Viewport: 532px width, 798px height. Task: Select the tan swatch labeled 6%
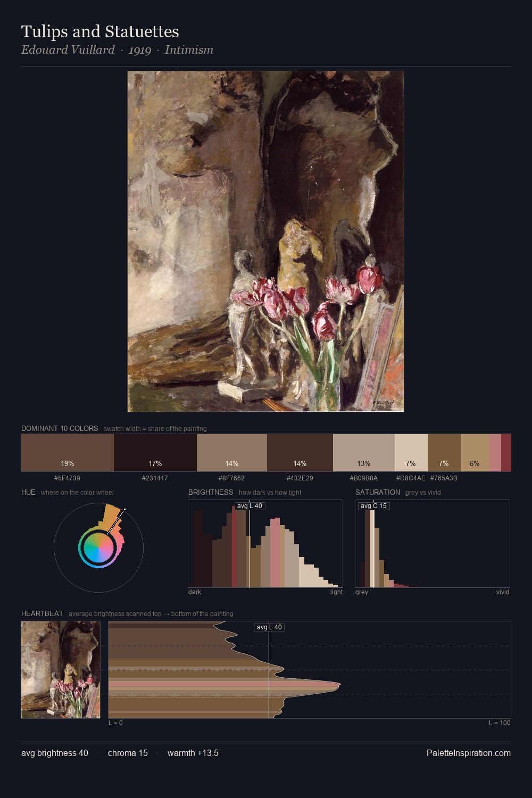click(475, 453)
